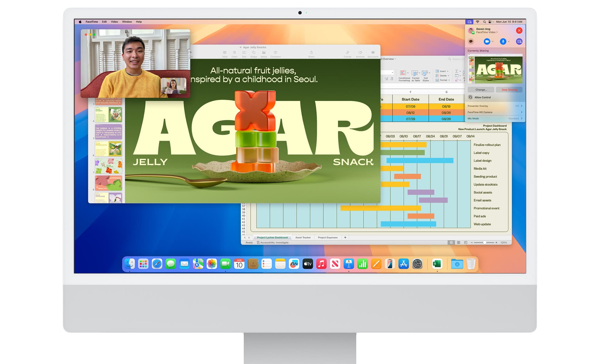The height and width of the screenshot is (364, 600).
Task: Click the screen sharing menu bar indicator
Action: point(469,22)
